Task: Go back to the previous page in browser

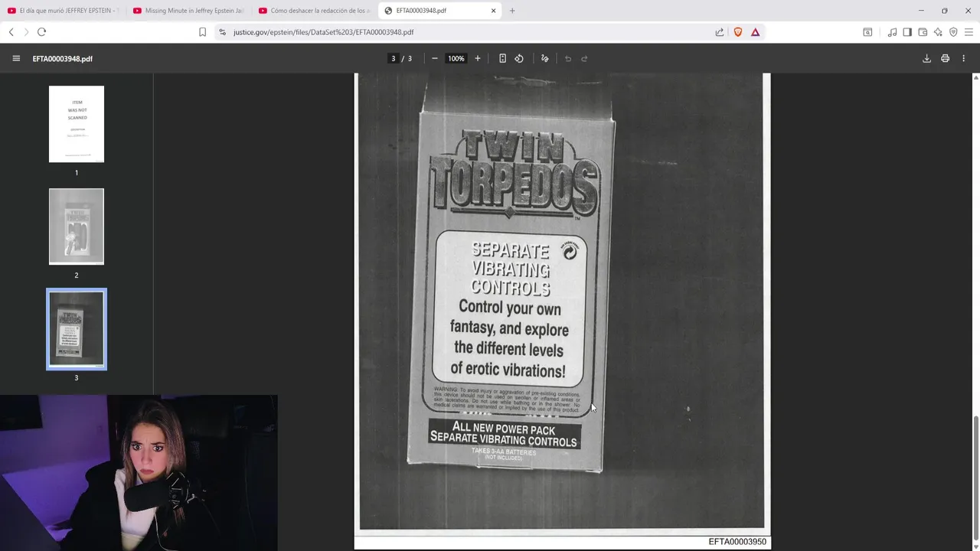Action: 11,32
